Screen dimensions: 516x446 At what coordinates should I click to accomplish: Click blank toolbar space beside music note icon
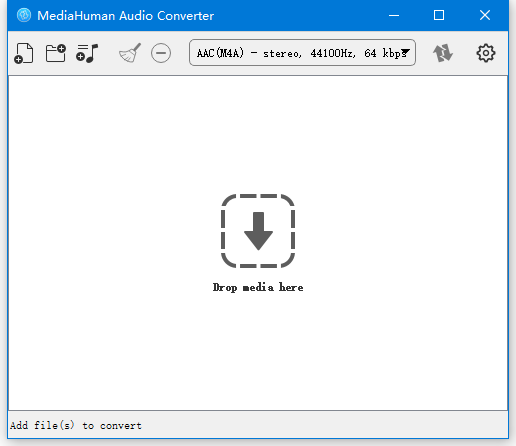[x=108, y=53]
